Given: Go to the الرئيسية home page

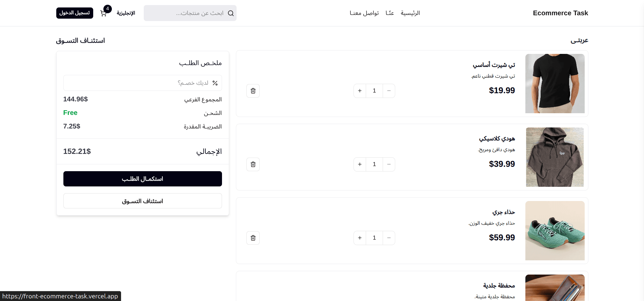Looking at the screenshot, I should click(410, 13).
